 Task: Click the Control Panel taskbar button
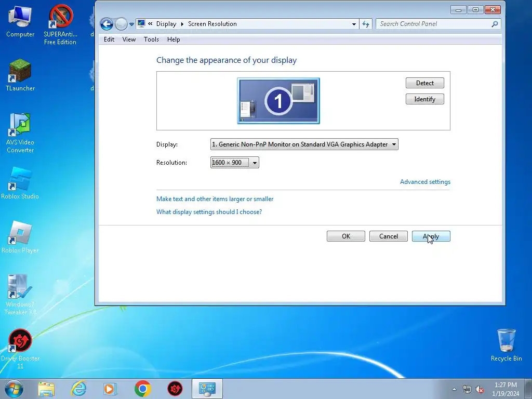pyautogui.click(x=207, y=389)
